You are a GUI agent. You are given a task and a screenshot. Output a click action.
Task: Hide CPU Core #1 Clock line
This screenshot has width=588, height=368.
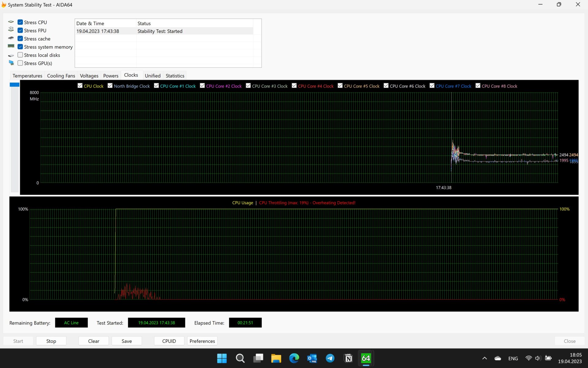click(156, 86)
